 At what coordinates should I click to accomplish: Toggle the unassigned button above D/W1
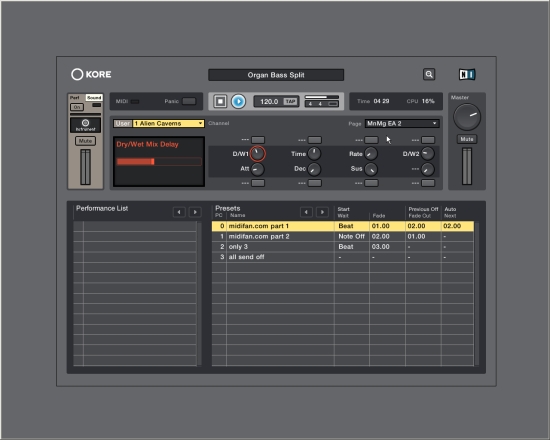[x=258, y=140]
